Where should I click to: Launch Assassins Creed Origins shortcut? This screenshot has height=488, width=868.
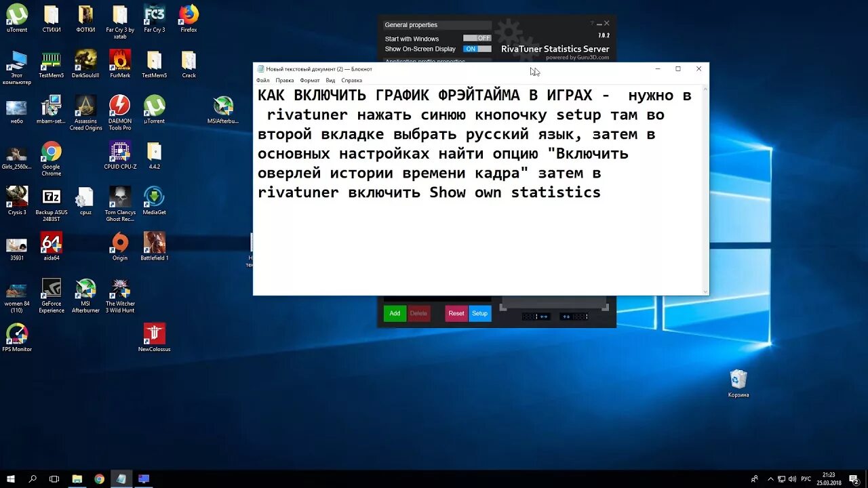click(85, 113)
